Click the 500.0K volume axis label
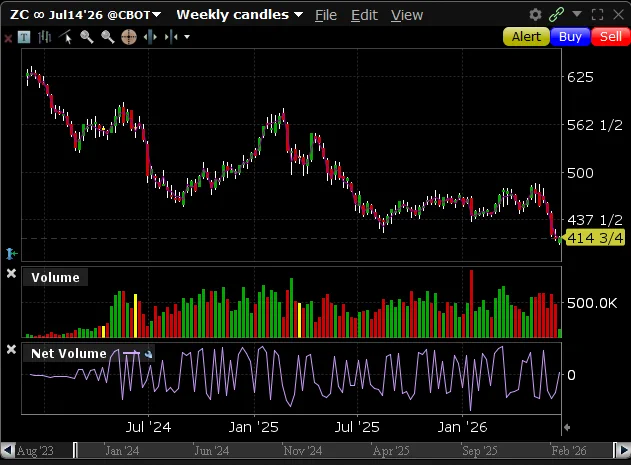Screen dimensions: 631x465 592,303
